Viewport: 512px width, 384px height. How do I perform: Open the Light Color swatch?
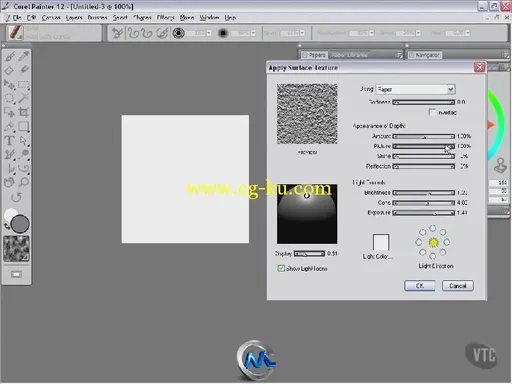[381, 242]
